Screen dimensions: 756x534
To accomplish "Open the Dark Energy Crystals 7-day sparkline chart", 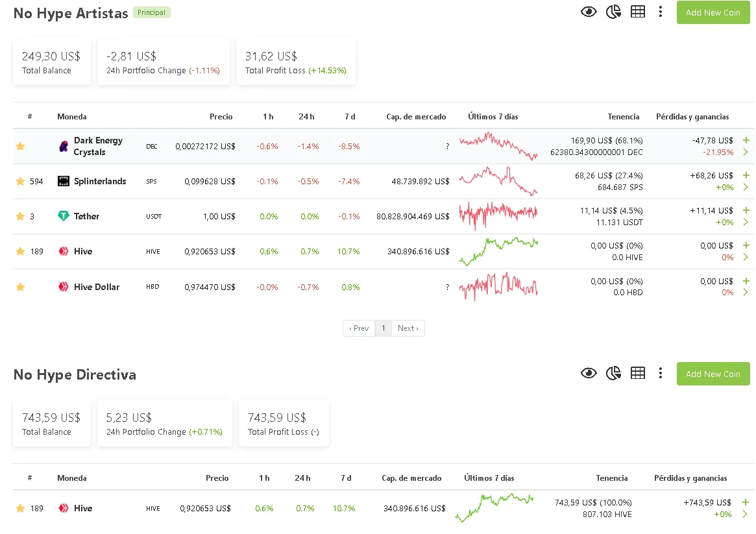I will point(498,146).
